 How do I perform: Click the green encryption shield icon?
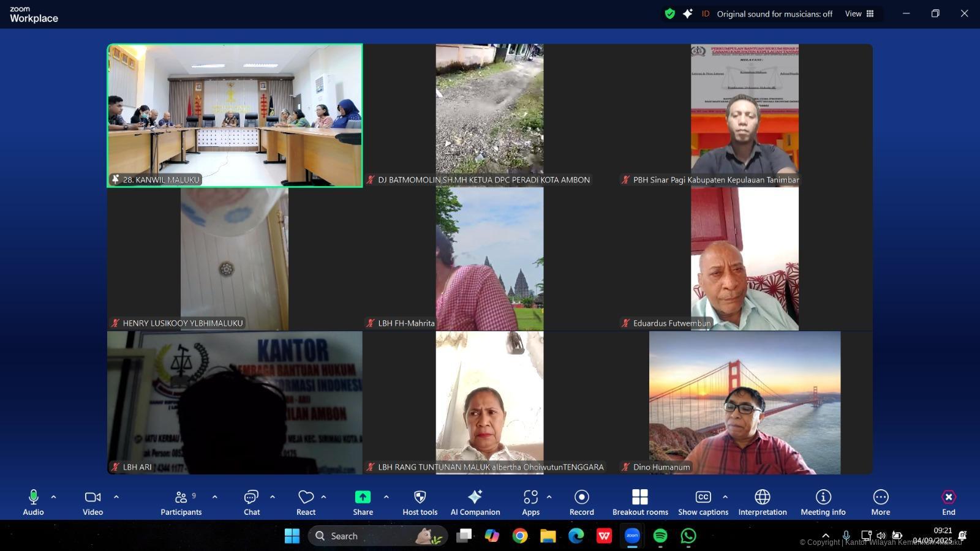670,13
